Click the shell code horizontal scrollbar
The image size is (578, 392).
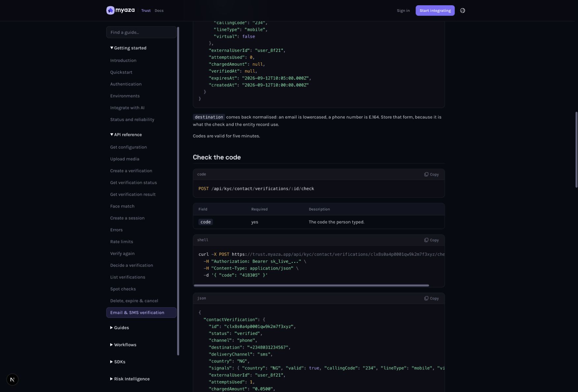point(311,285)
